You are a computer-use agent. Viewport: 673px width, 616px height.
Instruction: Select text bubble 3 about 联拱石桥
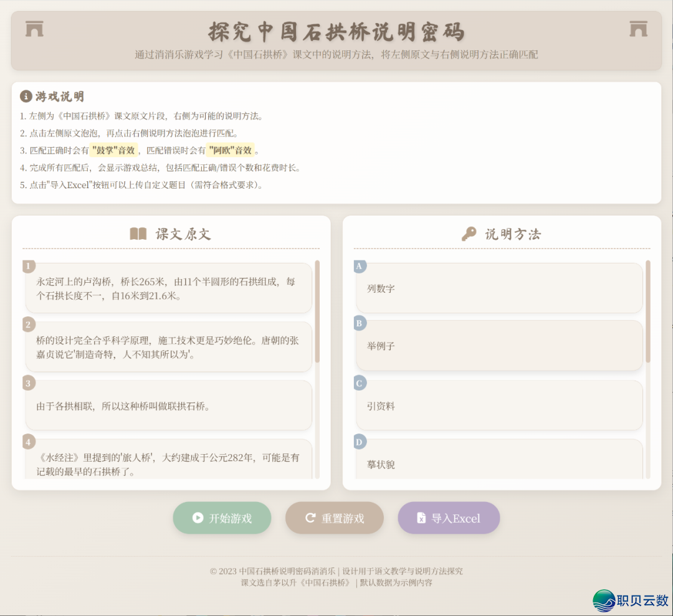coord(169,405)
